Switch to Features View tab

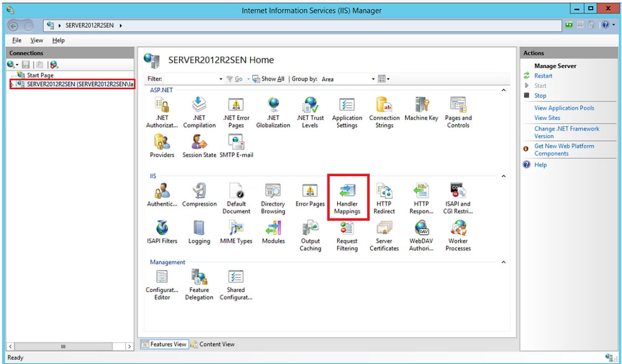point(164,344)
